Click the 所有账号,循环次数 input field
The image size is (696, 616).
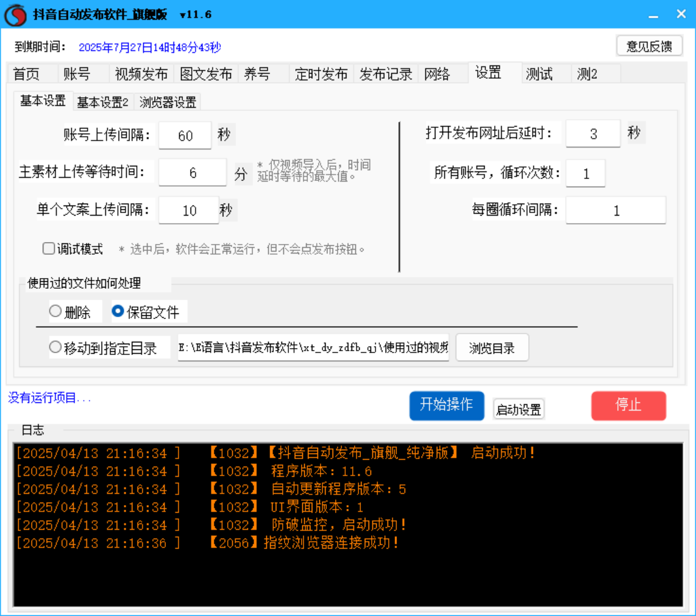click(586, 173)
